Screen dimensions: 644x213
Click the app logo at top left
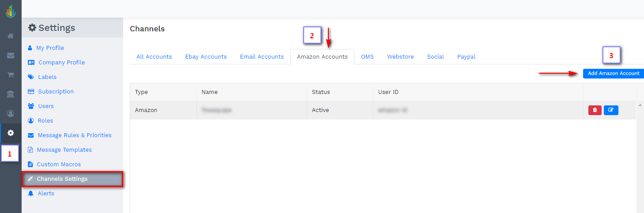11,11
